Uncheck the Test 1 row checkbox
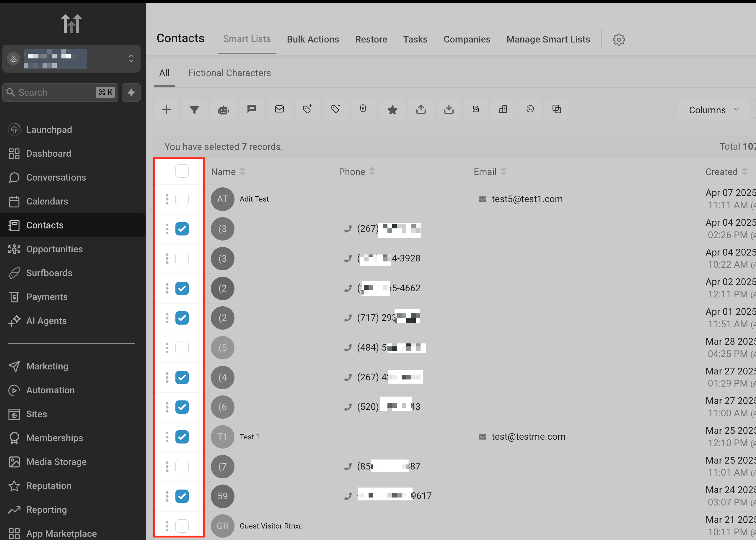 [182, 437]
